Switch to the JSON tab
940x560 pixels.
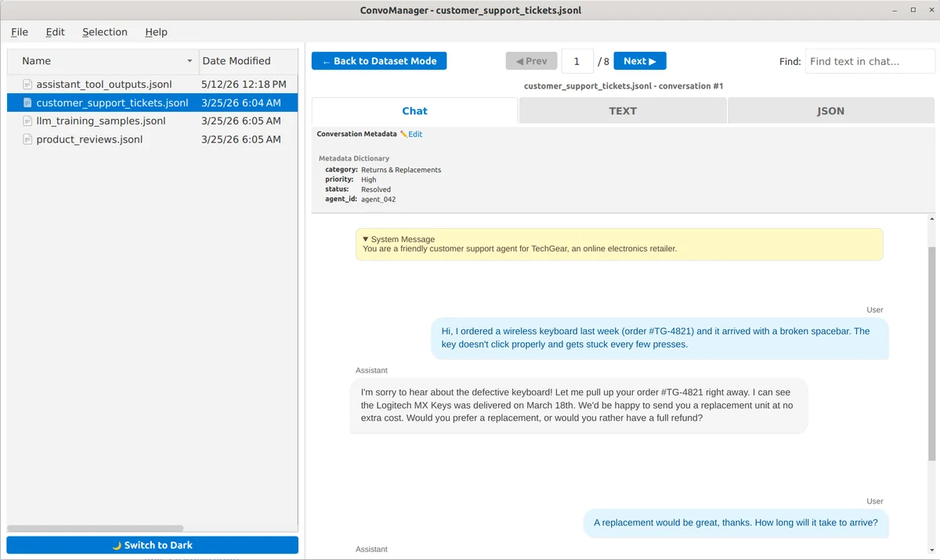pos(830,110)
